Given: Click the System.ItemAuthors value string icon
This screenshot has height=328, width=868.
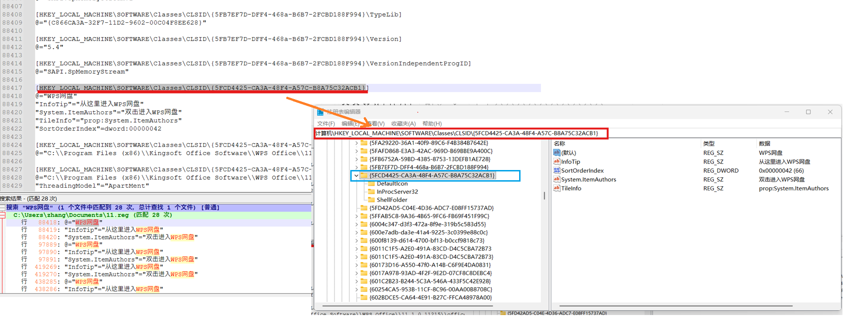Looking at the screenshot, I should coord(557,179).
